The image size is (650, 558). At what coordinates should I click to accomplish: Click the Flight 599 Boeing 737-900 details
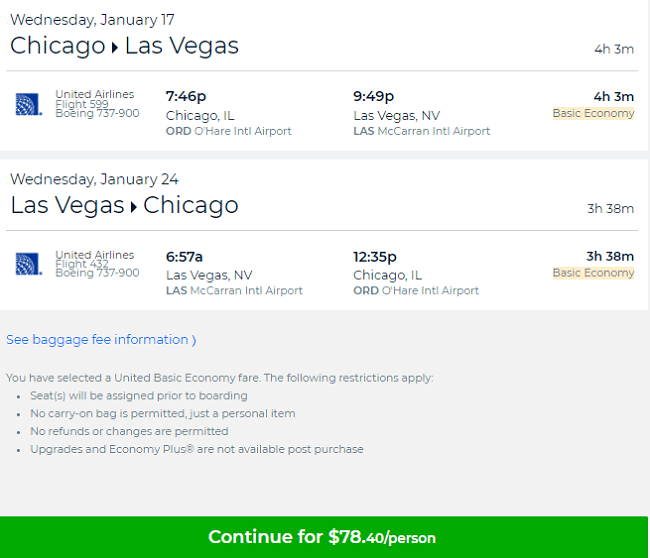click(97, 109)
